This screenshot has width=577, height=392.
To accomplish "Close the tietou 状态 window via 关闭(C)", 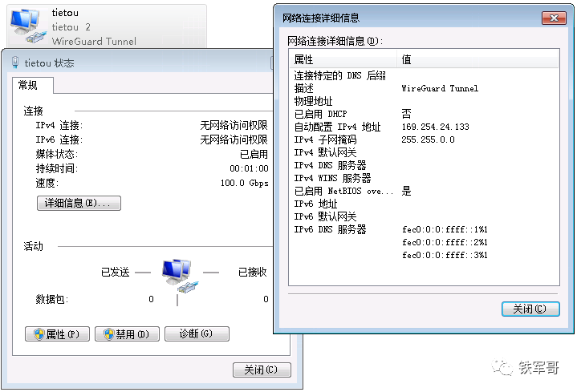I will tap(262, 370).
